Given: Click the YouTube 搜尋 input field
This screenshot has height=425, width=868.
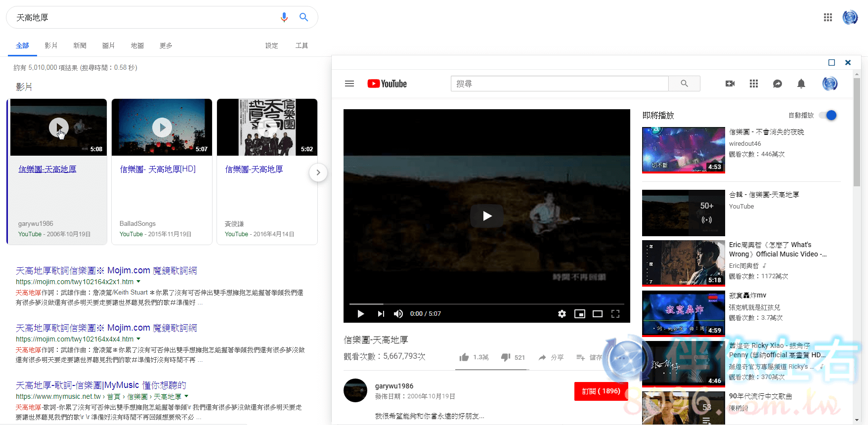Looking at the screenshot, I should pyautogui.click(x=560, y=84).
